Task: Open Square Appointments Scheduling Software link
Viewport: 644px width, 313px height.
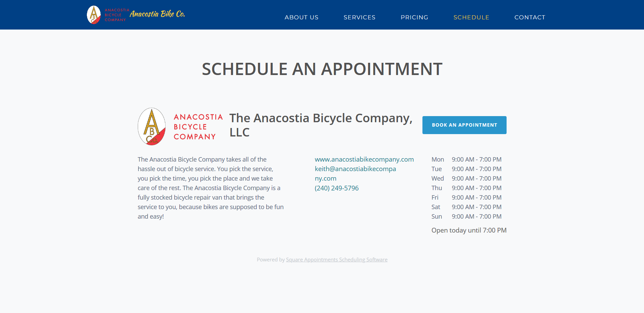Action: point(337,260)
